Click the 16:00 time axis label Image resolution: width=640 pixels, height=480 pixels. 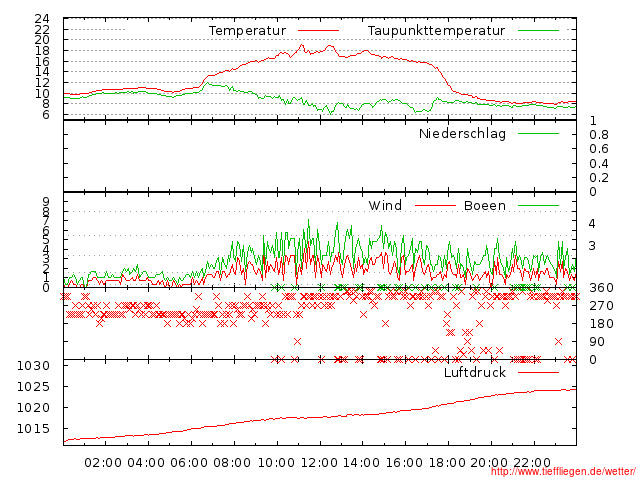[404, 463]
